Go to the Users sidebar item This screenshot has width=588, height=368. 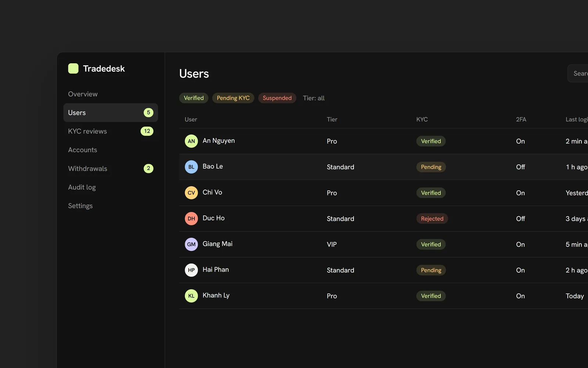click(111, 113)
